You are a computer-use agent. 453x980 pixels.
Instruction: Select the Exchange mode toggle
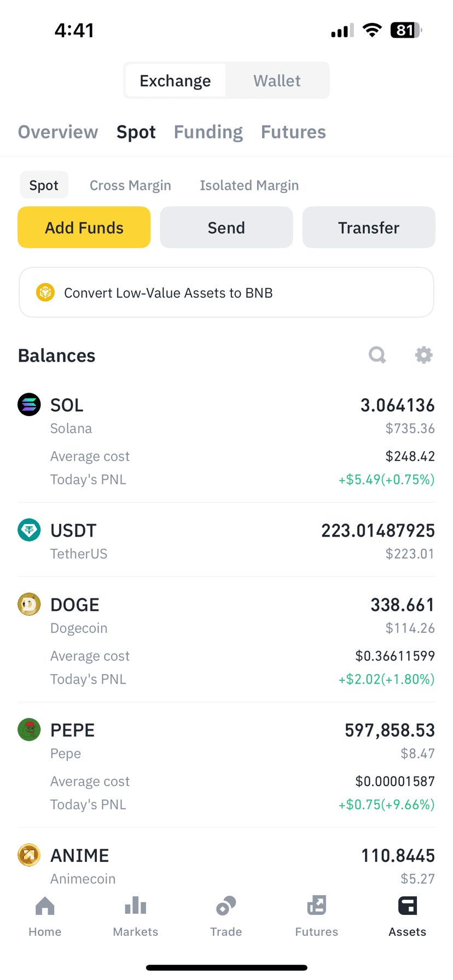click(175, 80)
